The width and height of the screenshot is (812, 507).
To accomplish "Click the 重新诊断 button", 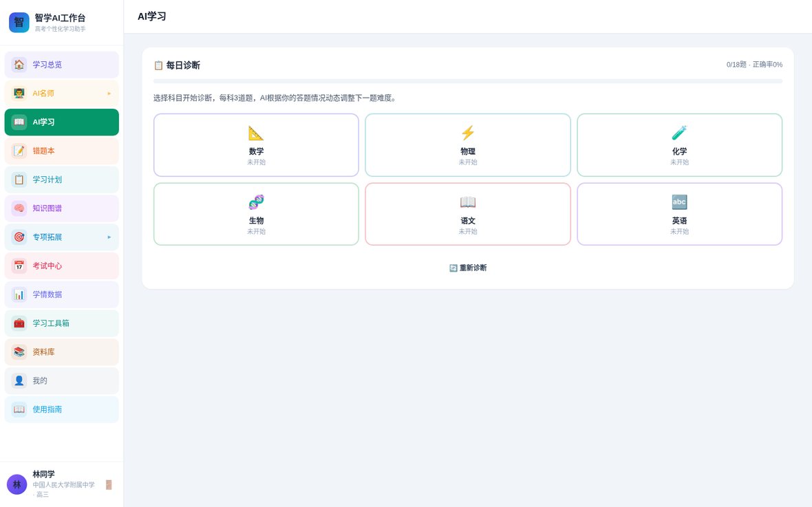I will [468, 268].
